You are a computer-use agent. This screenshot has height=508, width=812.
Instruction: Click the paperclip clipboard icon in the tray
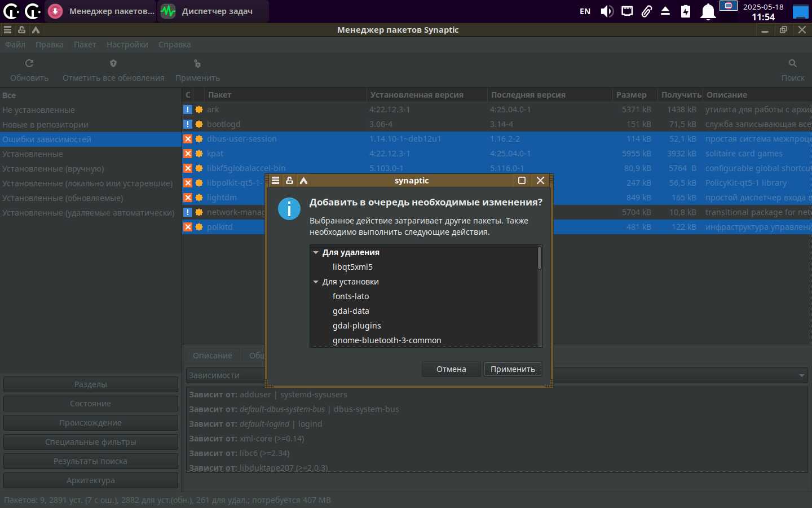click(x=647, y=11)
